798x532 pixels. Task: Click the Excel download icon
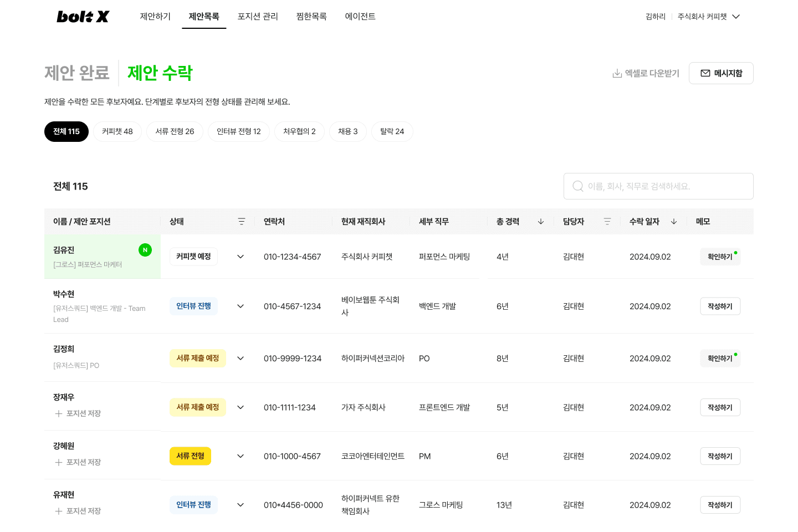point(617,73)
